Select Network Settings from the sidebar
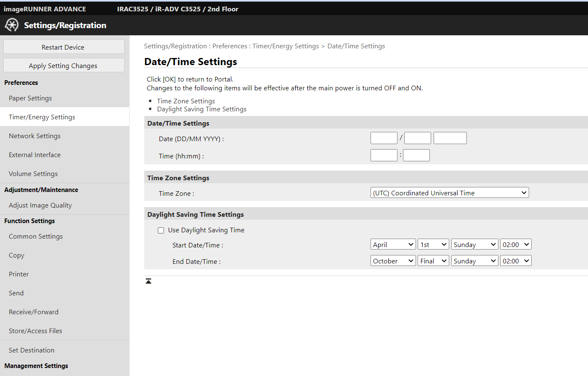Viewport: 588px width, 376px height. [x=34, y=136]
